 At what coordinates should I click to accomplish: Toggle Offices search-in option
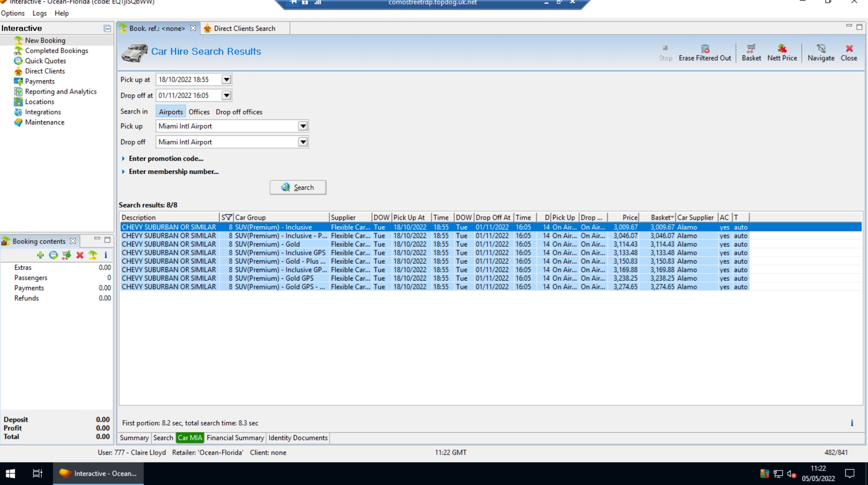click(x=199, y=112)
